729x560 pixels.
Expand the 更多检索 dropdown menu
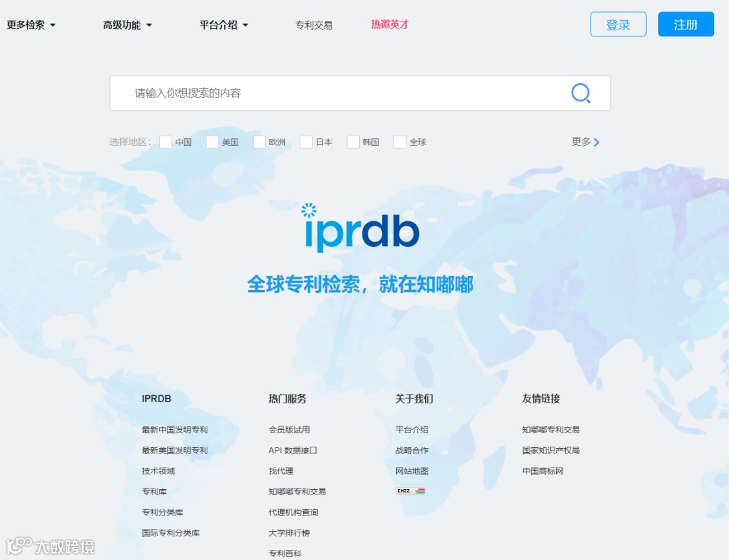tap(30, 25)
